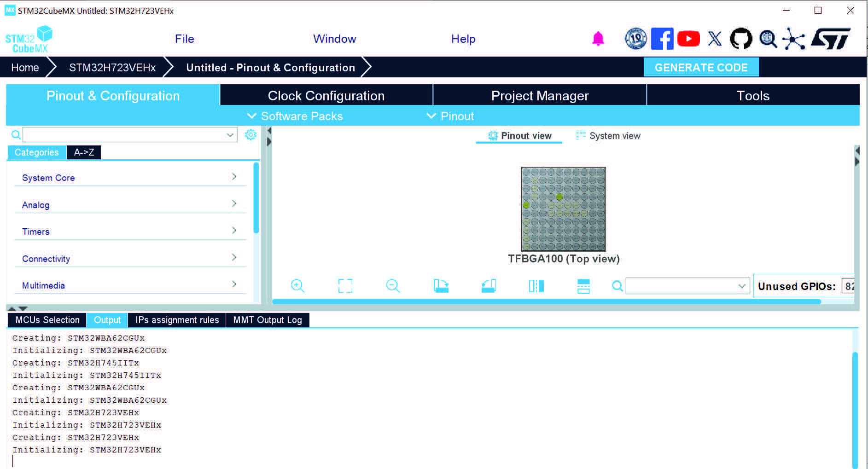Zoom out of the pinout view
Image resolution: width=868 pixels, height=469 pixels.
393,286
